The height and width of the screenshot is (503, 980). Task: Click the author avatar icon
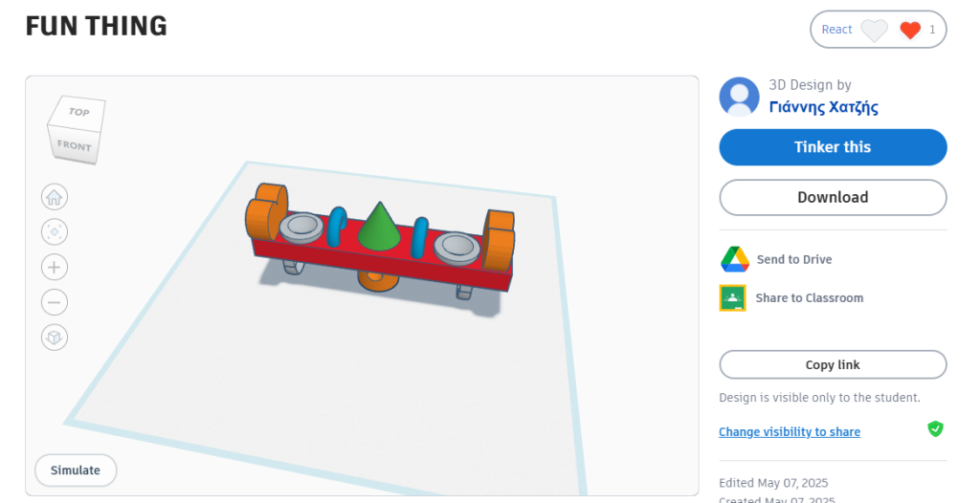[740, 97]
